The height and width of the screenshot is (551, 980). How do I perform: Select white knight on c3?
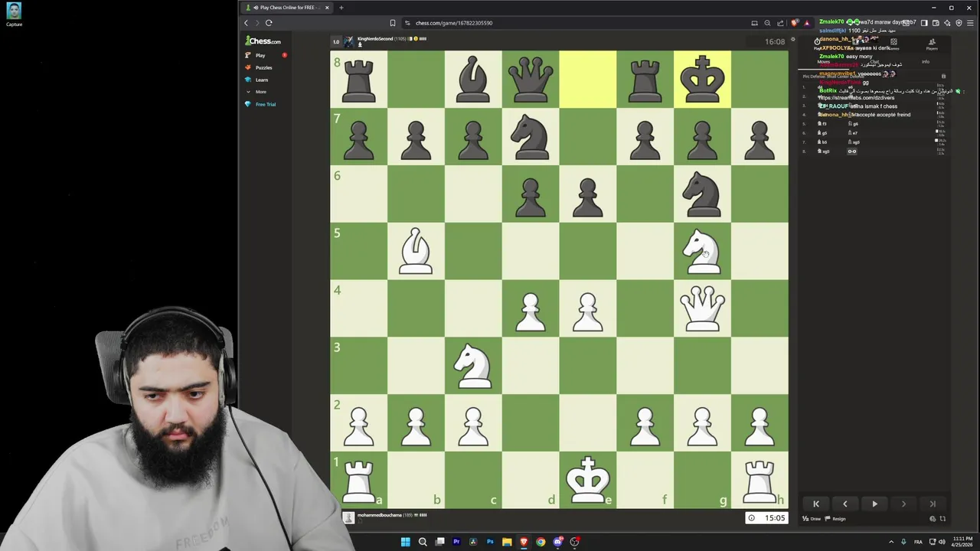[x=473, y=366]
